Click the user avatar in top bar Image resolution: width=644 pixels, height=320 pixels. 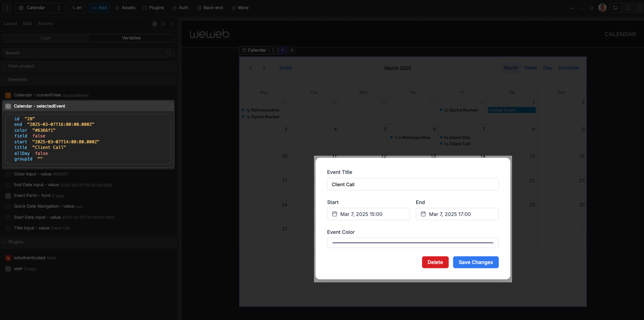[602, 8]
